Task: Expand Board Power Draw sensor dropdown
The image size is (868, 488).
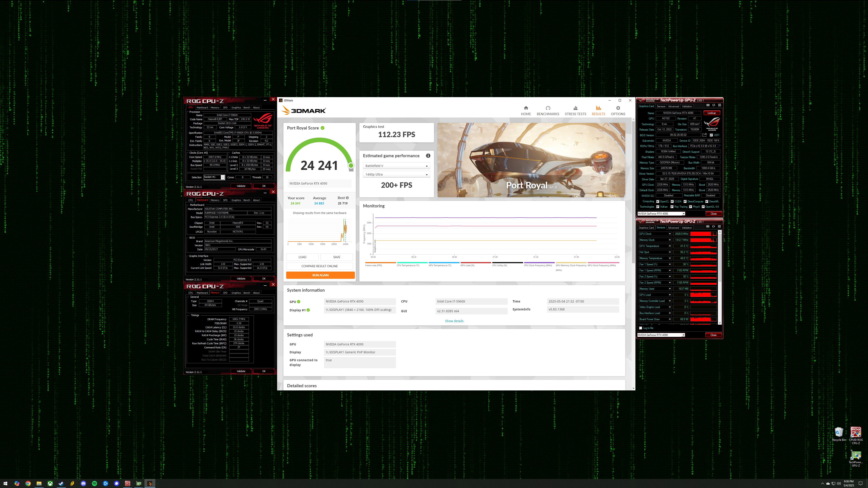Action: pos(670,319)
